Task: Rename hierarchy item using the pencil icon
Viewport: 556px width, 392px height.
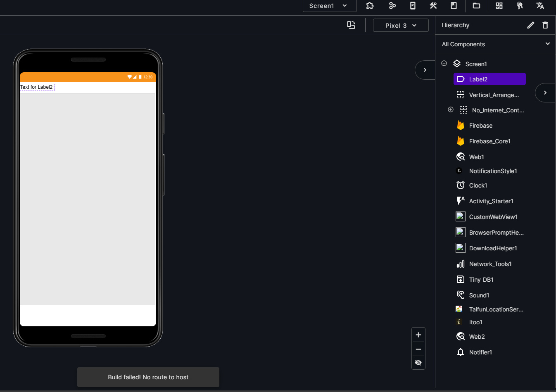Action: (530, 25)
